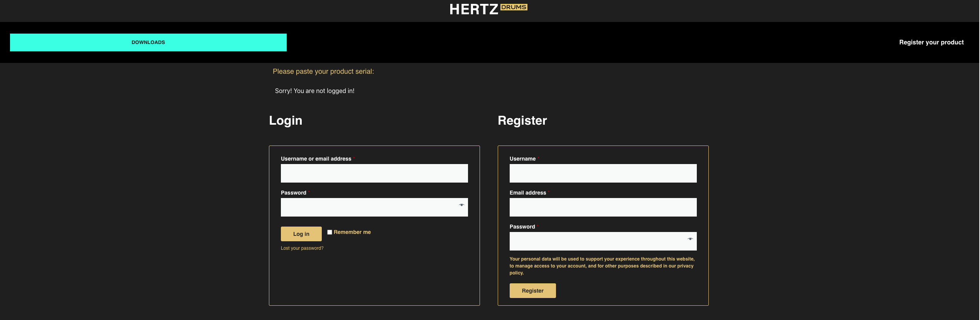Viewport: 980px width, 320px height.
Task: Show the Login form password
Action: (x=461, y=205)
